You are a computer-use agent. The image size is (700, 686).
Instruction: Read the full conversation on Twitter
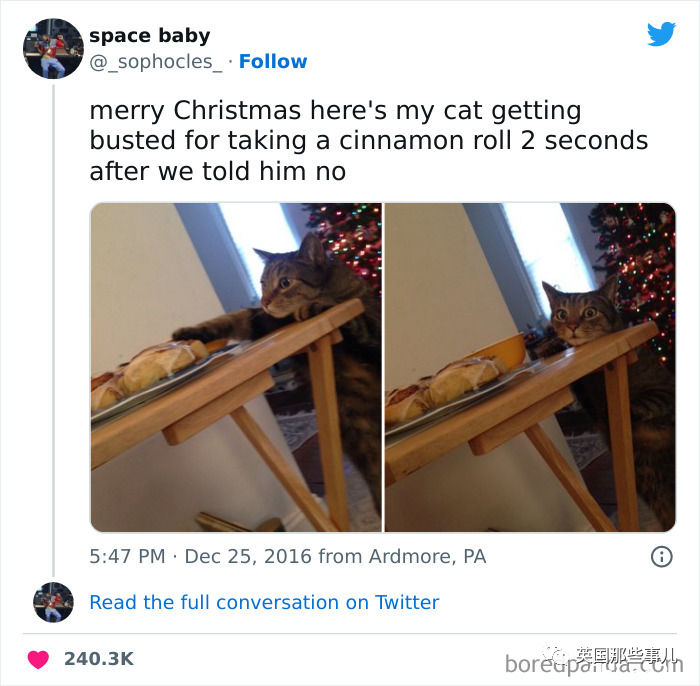264,602
